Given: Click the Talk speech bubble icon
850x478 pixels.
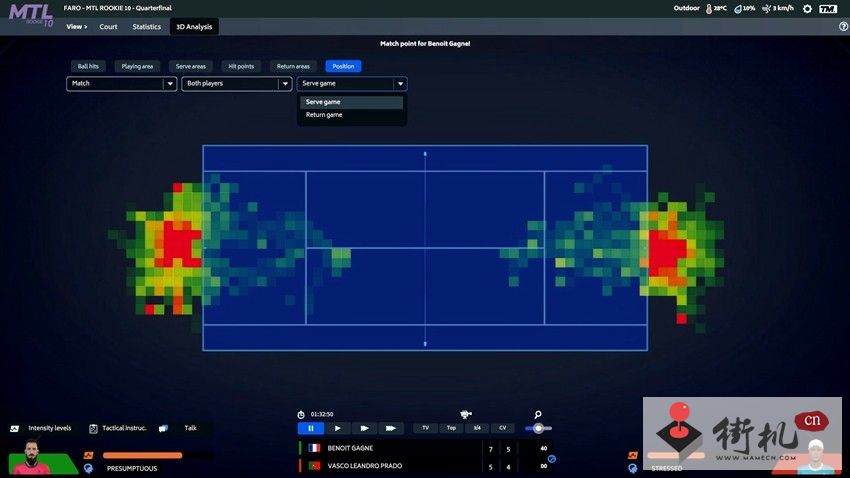Looking at the screenshot, I should tap(163, 429).
